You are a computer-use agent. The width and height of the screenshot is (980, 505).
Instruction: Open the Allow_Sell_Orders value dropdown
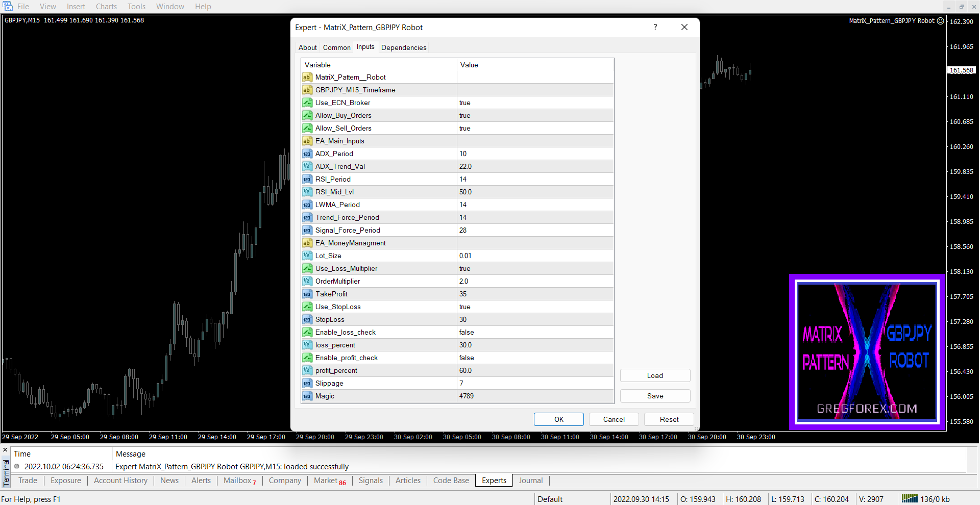pyautogui.click(x=534, y=129)
